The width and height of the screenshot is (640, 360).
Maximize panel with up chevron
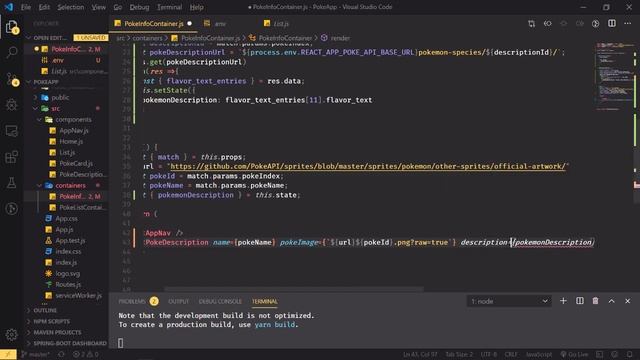click(x=611, y=301)
